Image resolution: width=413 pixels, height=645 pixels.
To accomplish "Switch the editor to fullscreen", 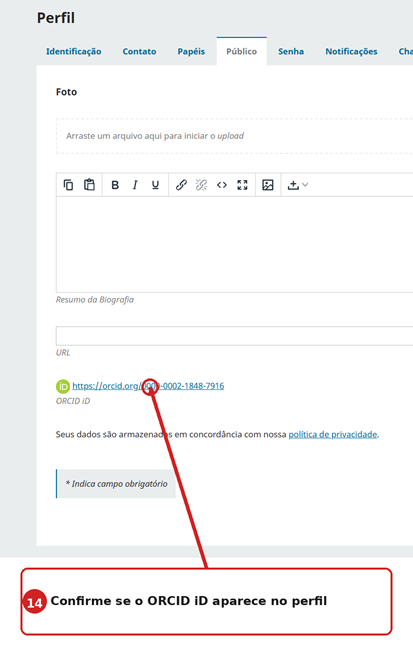I will pyautogui.click(x=242, y=185).
